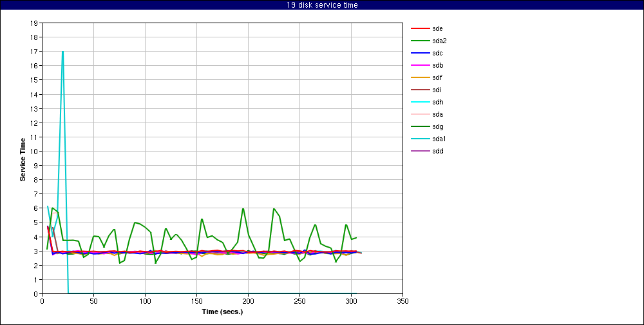The height and width of the screenshot is (325, 644).
Task: Select the sde legend label
Action: click(437, 29)
